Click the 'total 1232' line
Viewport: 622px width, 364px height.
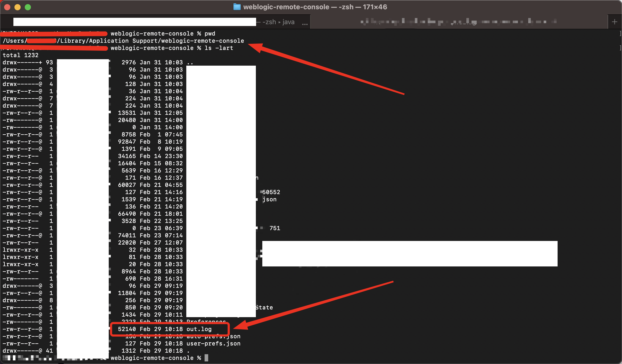(x=21, y=55)
